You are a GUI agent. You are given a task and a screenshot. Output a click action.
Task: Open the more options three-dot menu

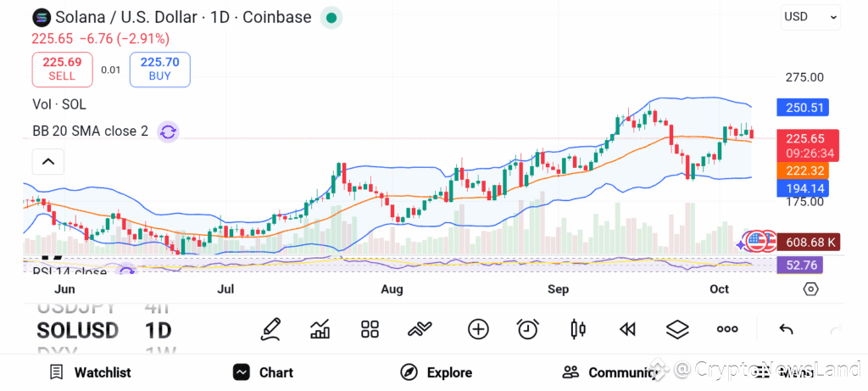(x=727, y=329)
